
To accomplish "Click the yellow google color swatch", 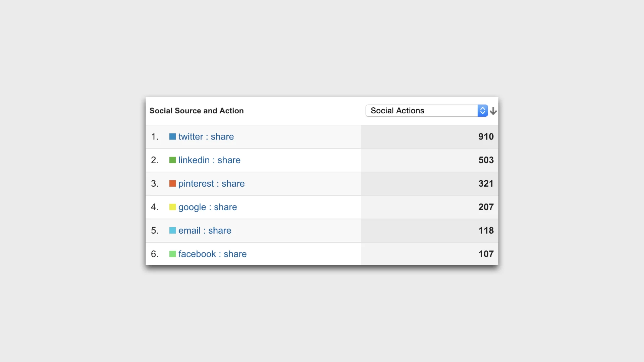I will point(172,207).
